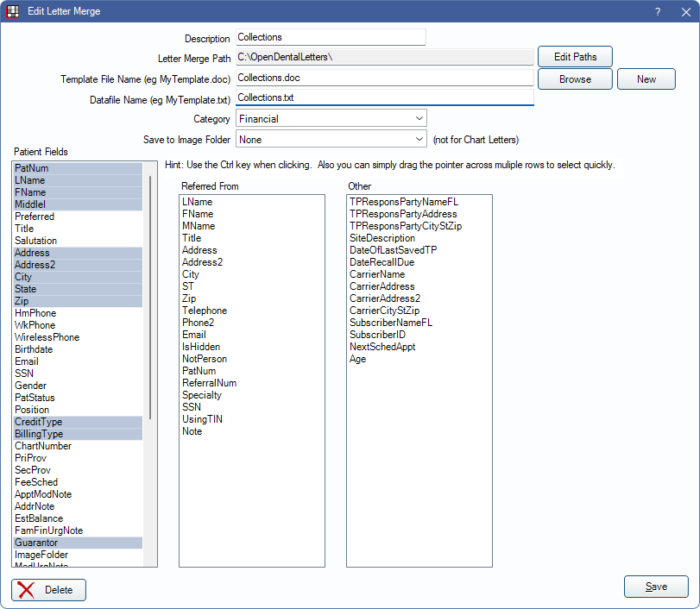Click the New template button
This screenshot has height=609, width=700.
(x=646, y=78)
